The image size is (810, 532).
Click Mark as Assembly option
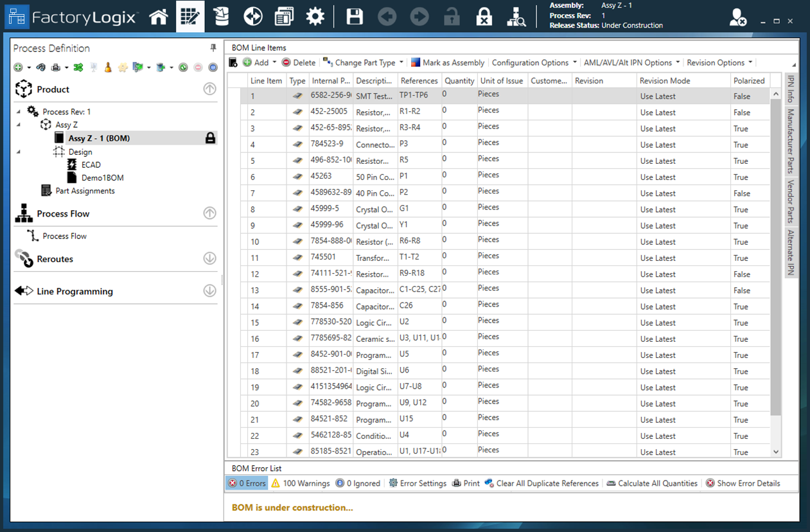[x=448, y=62]
